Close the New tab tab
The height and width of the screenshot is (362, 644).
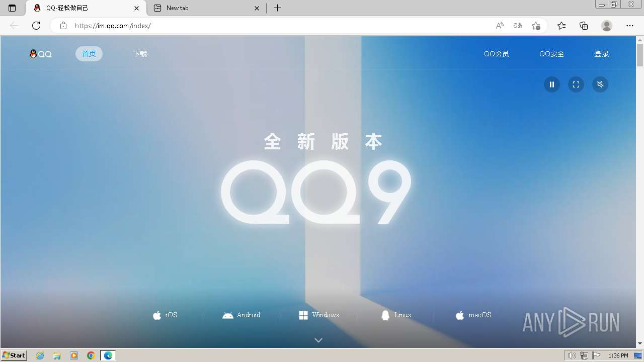(257, 8)
